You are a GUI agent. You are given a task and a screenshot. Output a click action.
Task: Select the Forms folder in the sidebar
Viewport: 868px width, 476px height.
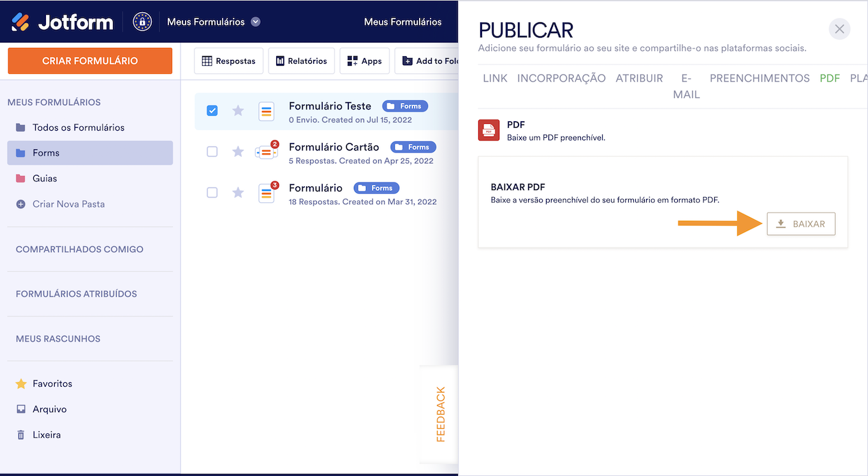[x=90, y=153]
